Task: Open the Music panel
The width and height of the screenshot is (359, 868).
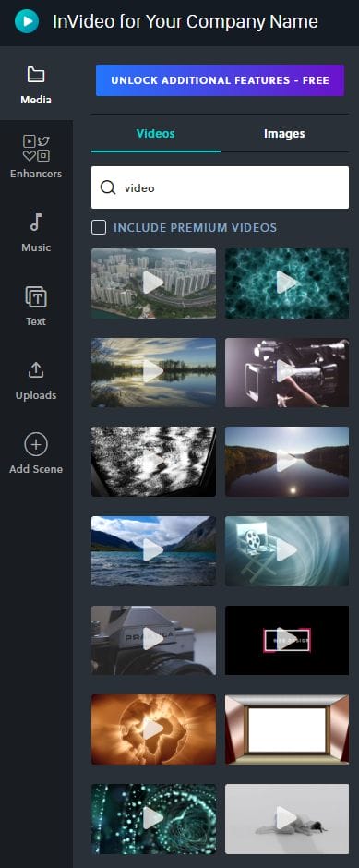Action: [x=36, y=232]
